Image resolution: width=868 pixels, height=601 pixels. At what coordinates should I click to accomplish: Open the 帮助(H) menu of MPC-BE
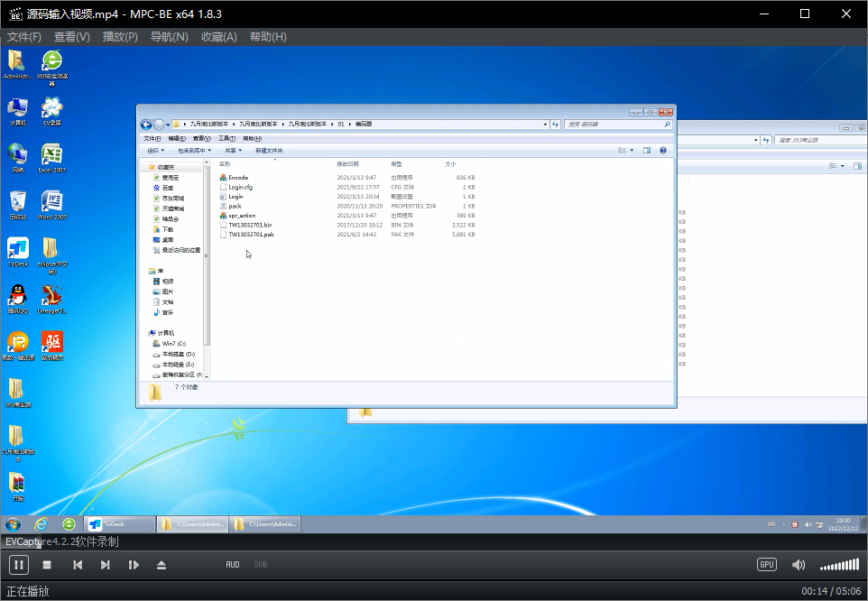(x=268, y=36)
